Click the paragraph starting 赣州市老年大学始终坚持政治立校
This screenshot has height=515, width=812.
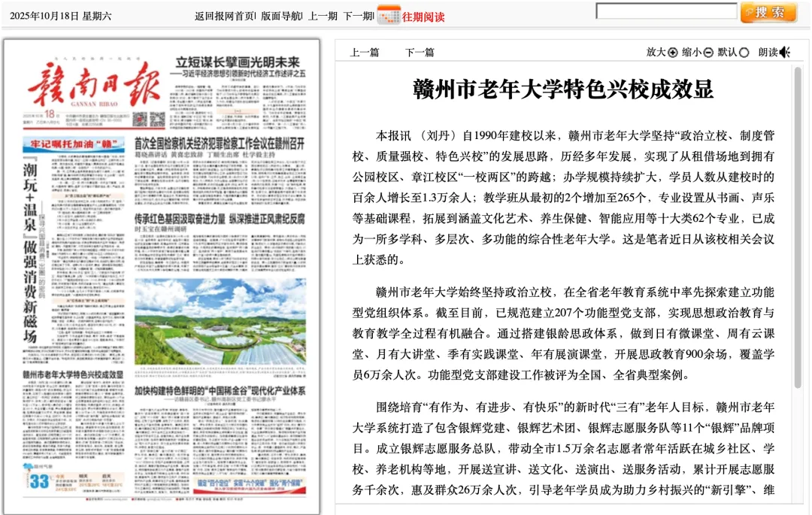point(563,333)
